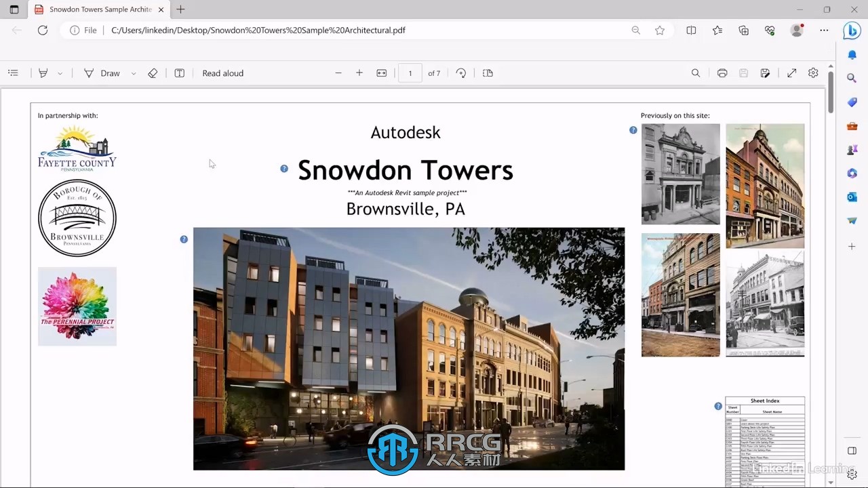Open split screen view icon
The width and height of the screenshot is (868, 488).
pyautogui.click(x=691, y=30)
